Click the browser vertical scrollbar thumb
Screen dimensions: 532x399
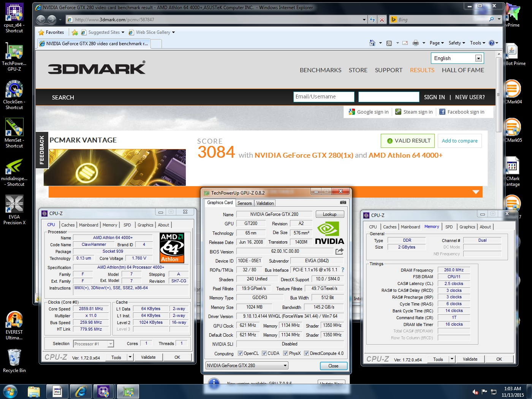[x=499, y=95]
